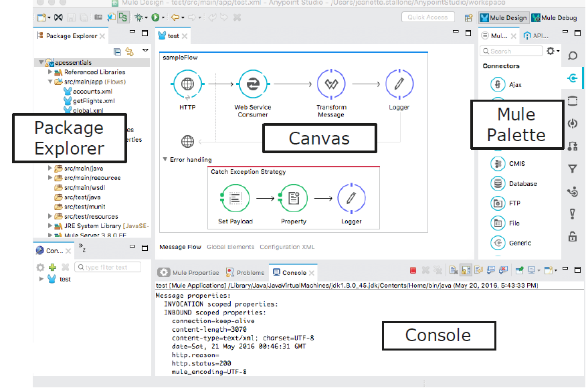Click the HTTP listener in sampleFlow
This screenshot has height=390, width=588.
pyautogui.click(x=187, y=84)
